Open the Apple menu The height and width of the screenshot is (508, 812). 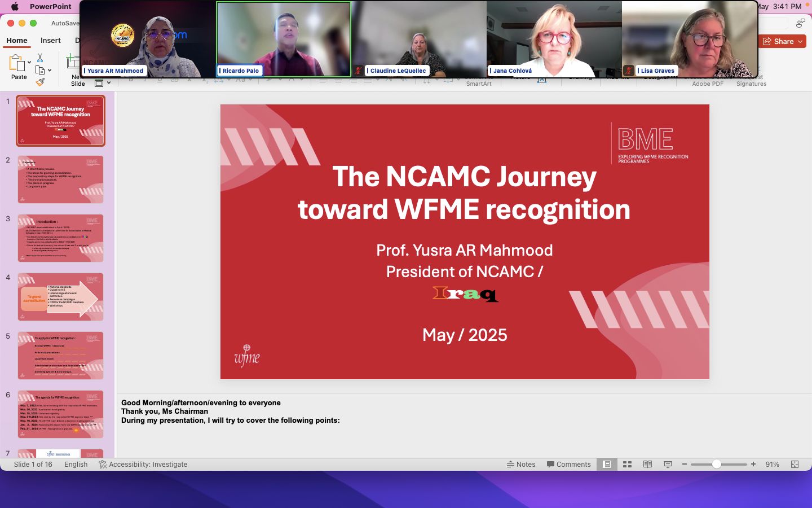[x=15, y=6]
